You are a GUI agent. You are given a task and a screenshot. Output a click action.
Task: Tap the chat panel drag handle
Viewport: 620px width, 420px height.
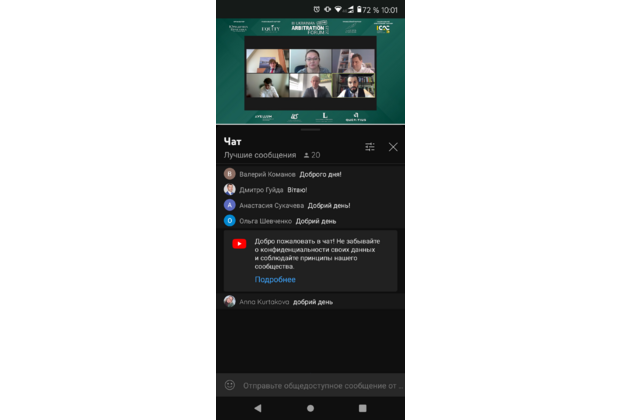point(310,129)
